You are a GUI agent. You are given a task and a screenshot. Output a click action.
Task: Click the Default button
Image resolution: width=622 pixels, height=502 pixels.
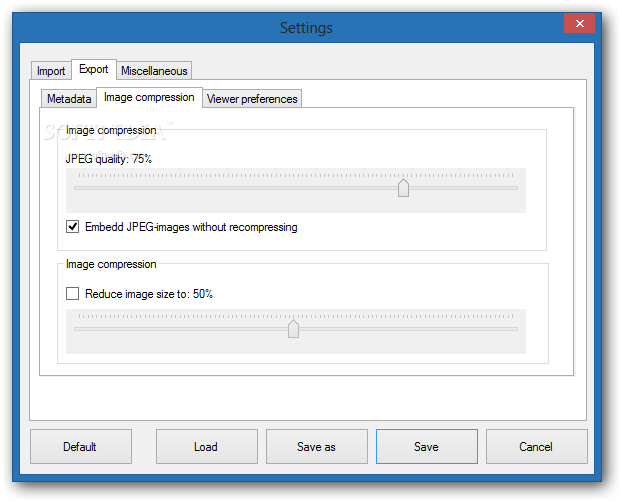point(81,446)
